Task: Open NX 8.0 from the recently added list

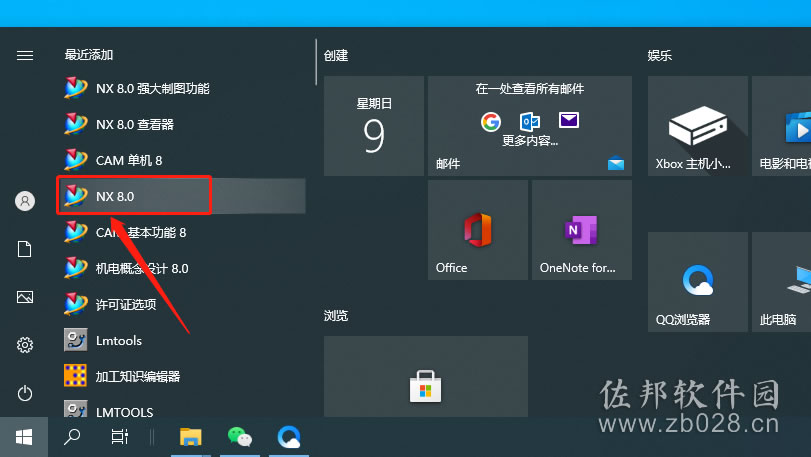Action: click(181, 196)
